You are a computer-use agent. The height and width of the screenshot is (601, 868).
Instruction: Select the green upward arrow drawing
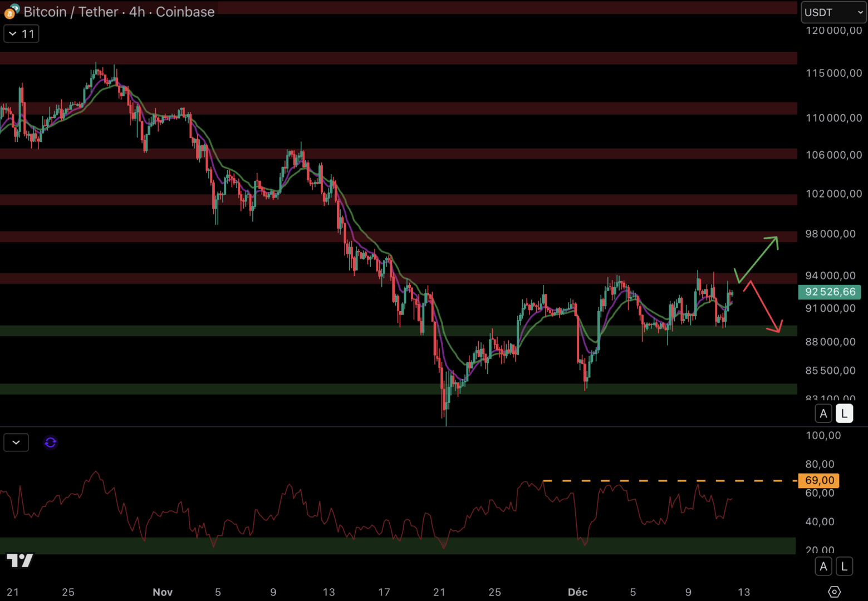tap(757, 258)
